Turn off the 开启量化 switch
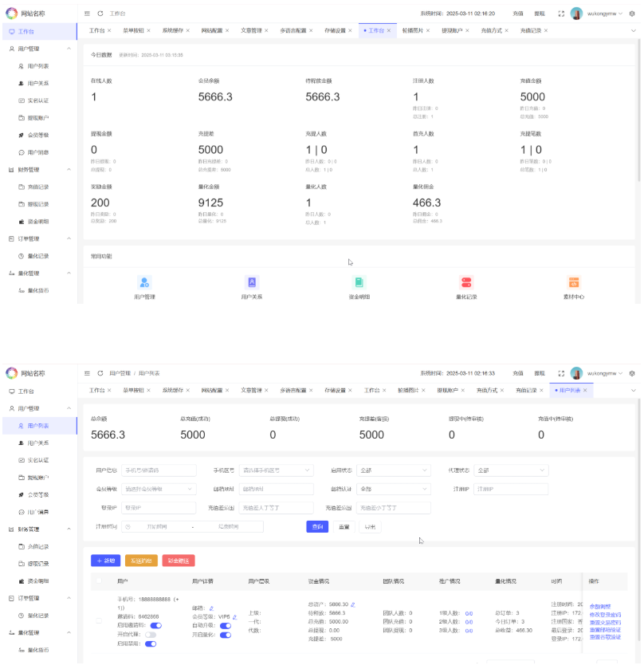 226,635
